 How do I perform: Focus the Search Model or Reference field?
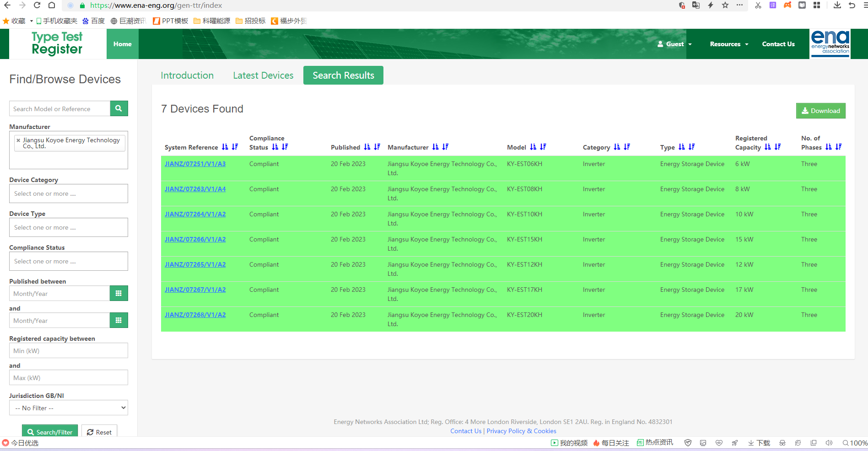point(59,108)
